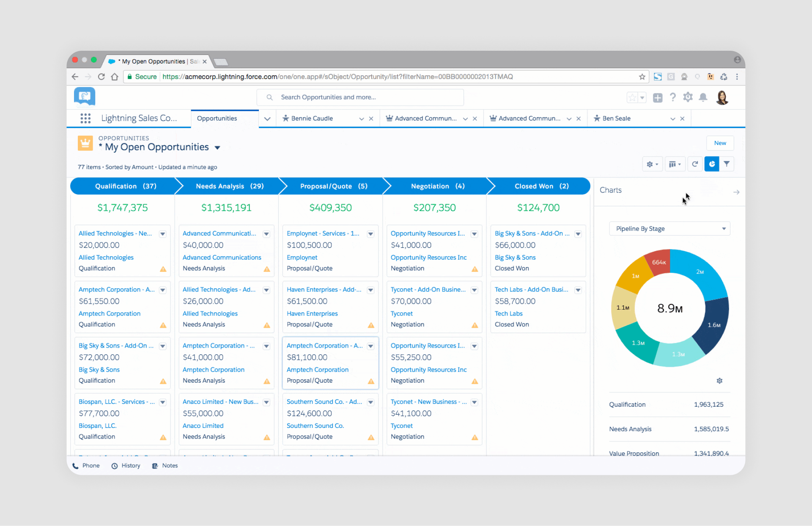Screen dimensions: 812x526
Task: Select the Negotiation (4) stage header
Action: (438, 186)
